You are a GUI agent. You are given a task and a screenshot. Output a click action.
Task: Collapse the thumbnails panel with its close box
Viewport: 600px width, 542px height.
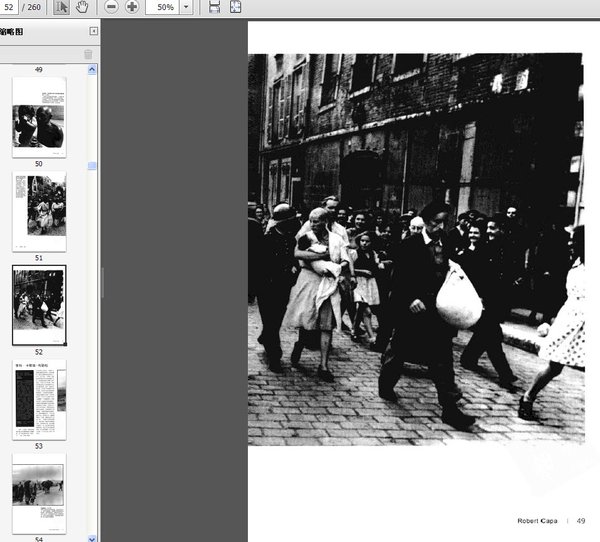(94, 32)
